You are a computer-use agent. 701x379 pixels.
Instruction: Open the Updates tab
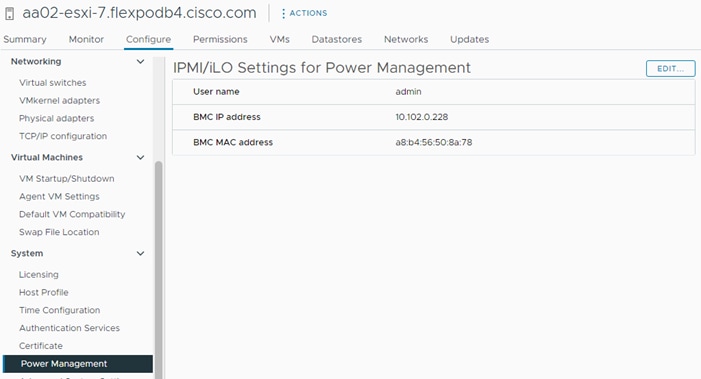coord(469,39)
